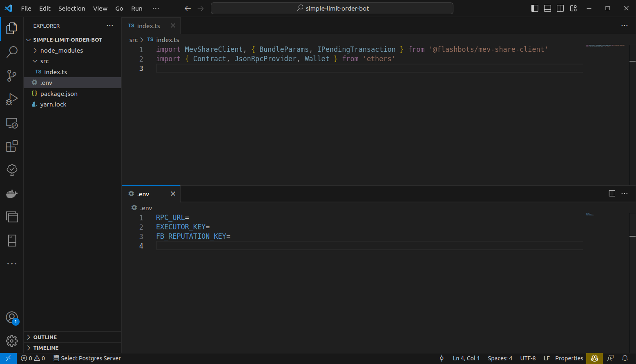Collapse the src folder
The width and height of the screenshot is (636, 364).
point(44,61)
